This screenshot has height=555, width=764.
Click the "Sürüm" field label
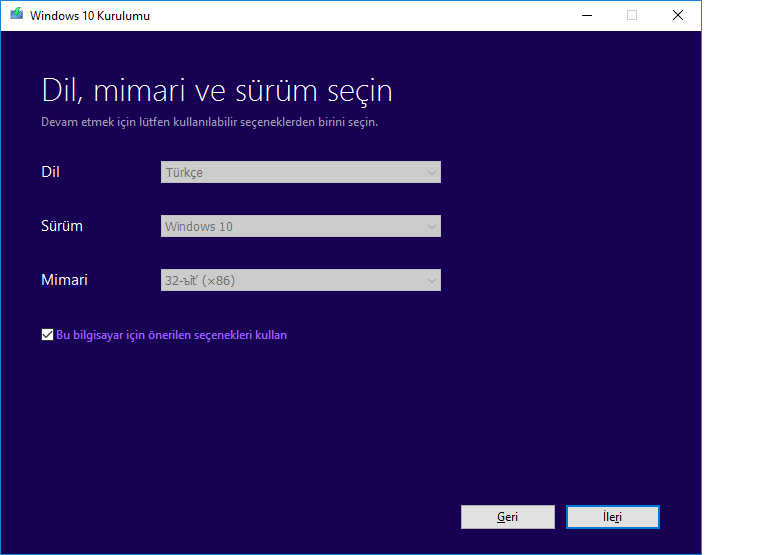[x=62, y=226]
